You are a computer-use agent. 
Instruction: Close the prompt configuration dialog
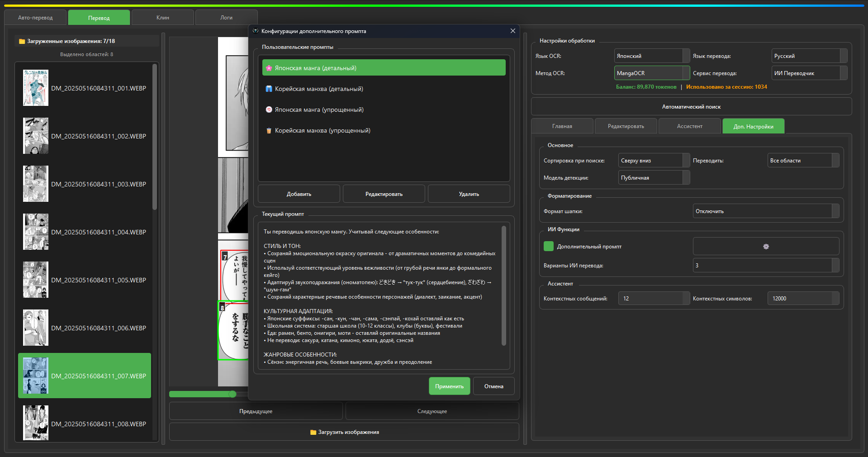[x=512, y=31]
